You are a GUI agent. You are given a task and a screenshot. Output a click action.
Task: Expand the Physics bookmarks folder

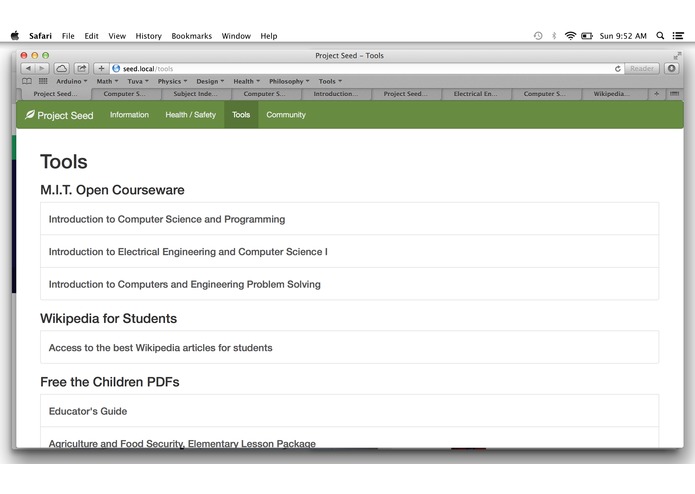[x=172, y=81]
